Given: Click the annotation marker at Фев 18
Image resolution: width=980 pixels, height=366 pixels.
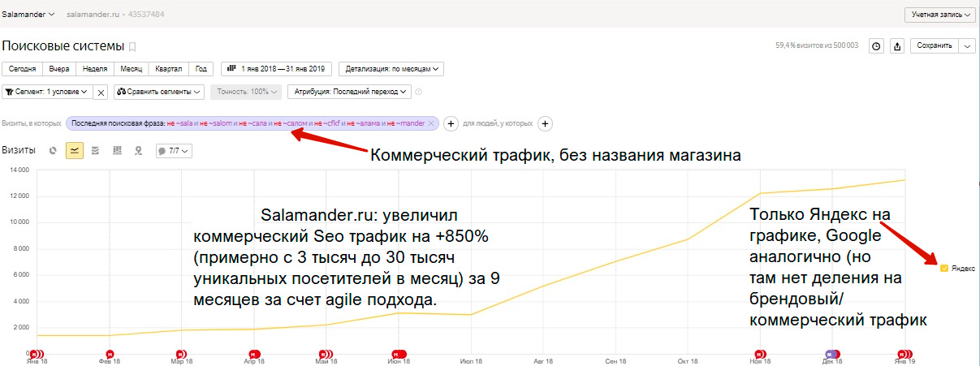Looking at the screenshot, I should click(x=109, y=354).
